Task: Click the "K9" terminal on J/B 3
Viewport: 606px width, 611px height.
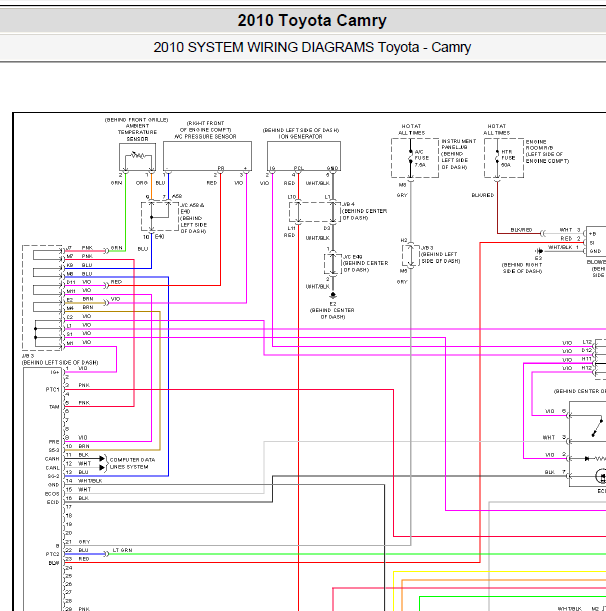Action: (x=70, y=265)
